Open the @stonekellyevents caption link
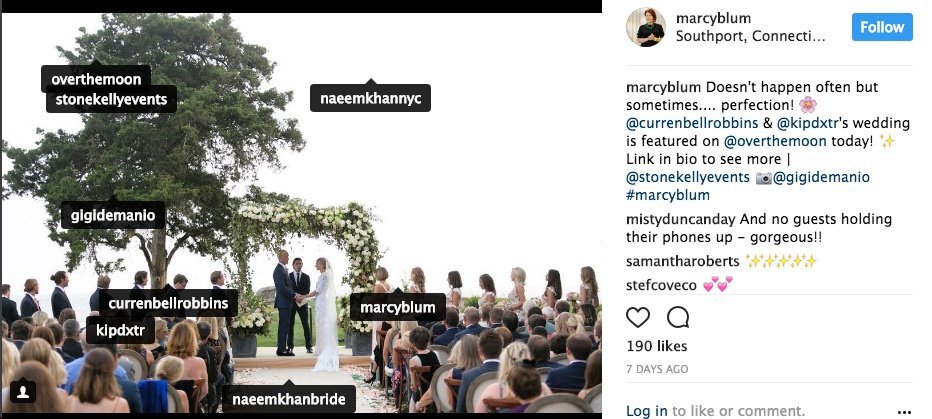Viewport: 932px width, 419px height. (x=688, y=177)
